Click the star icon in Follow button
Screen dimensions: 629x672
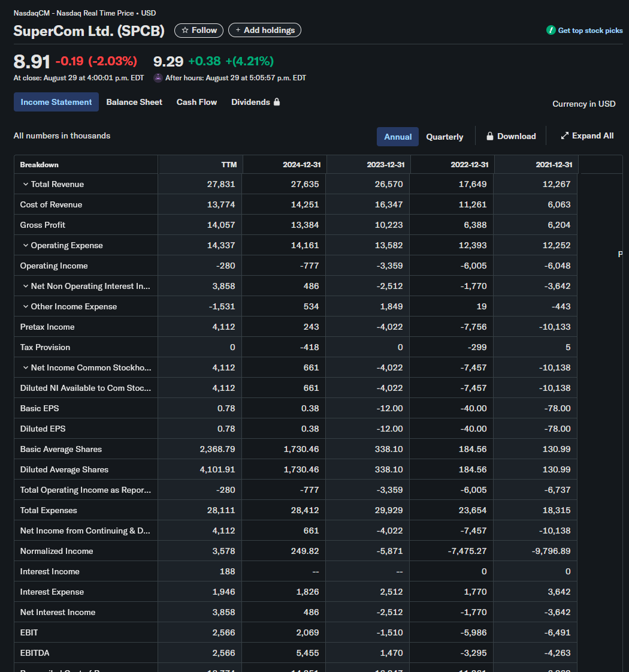tap(185, 31)
